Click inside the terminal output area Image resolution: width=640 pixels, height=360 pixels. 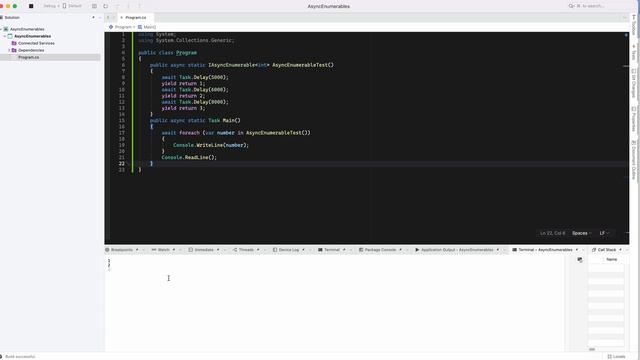point(335,304)
